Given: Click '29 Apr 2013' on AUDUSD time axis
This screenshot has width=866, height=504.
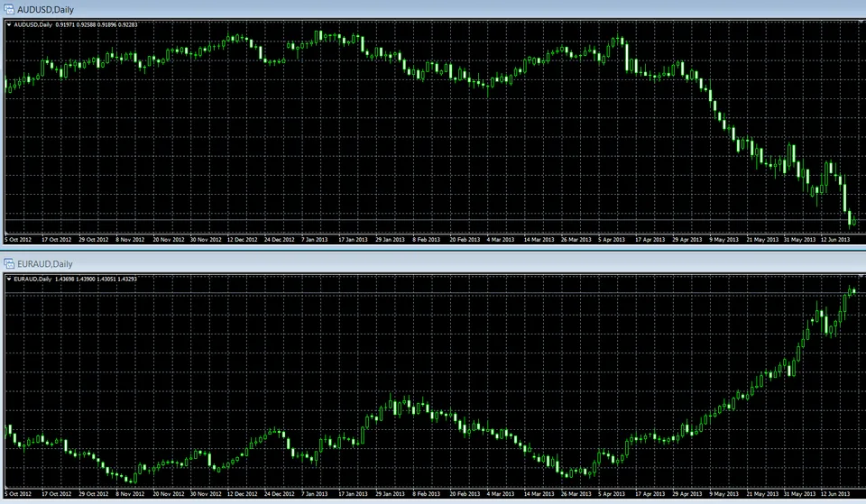Looking at the screenshot, I should [687, 240].
